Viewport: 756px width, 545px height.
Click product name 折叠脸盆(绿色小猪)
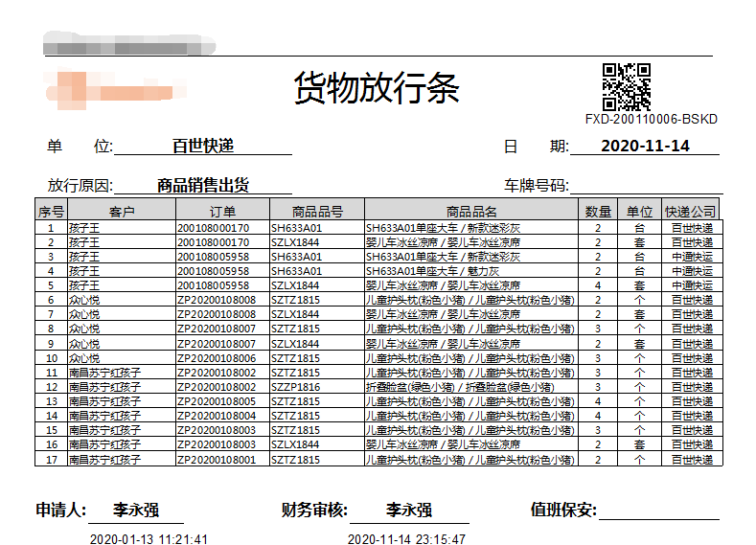coord(460,387)
